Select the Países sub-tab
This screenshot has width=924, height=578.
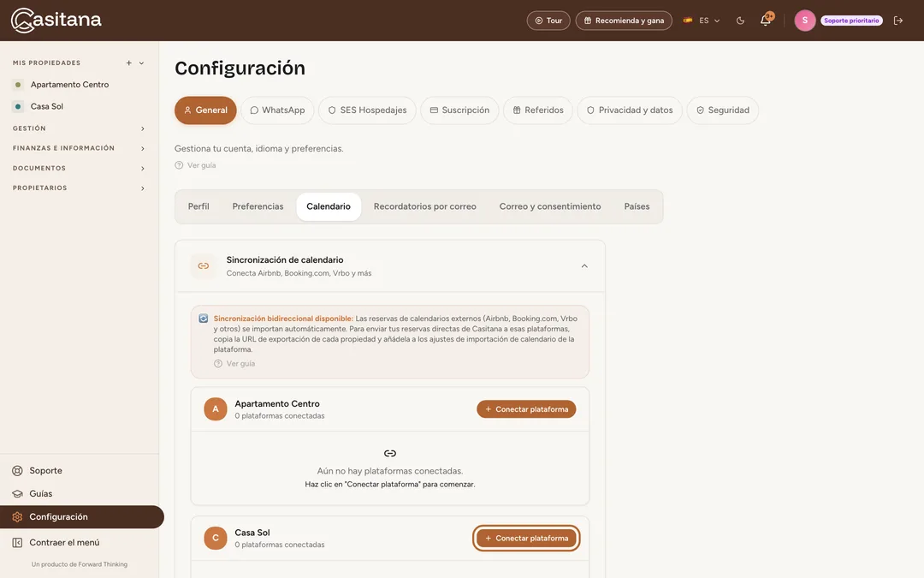click(x=637, y=207)
